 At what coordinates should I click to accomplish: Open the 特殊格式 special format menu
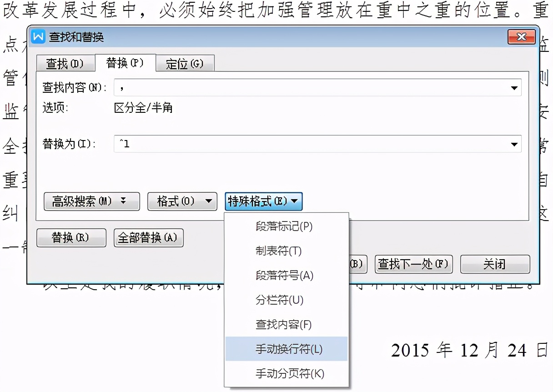[263, 201]
